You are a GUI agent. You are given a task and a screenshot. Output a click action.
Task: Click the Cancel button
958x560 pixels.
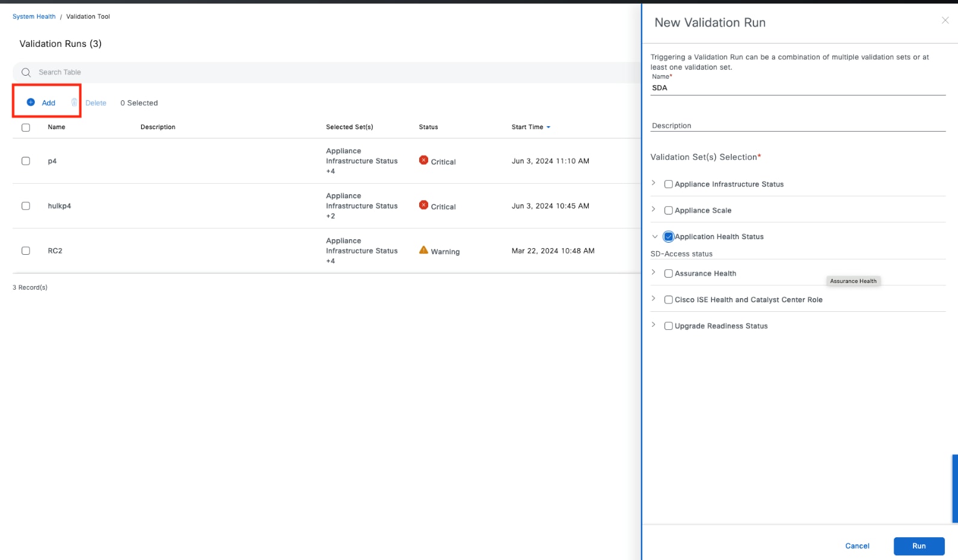coord(857,546)
